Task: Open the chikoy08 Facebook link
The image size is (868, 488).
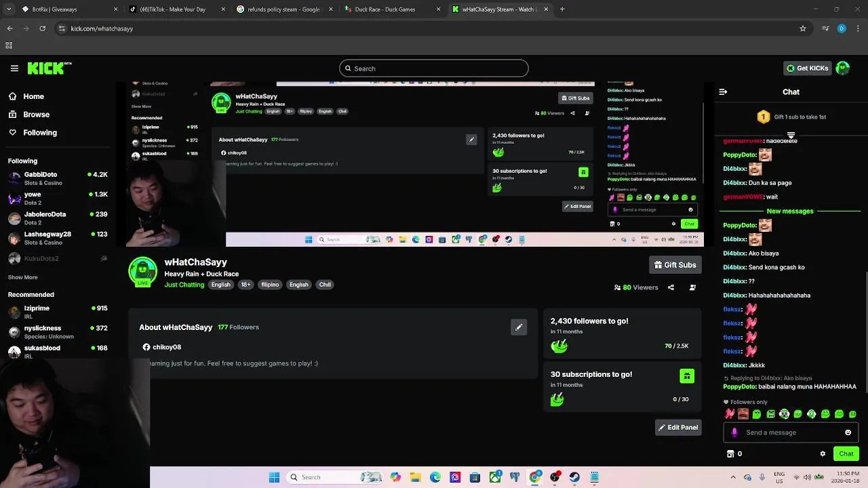Action: [161, 347]
